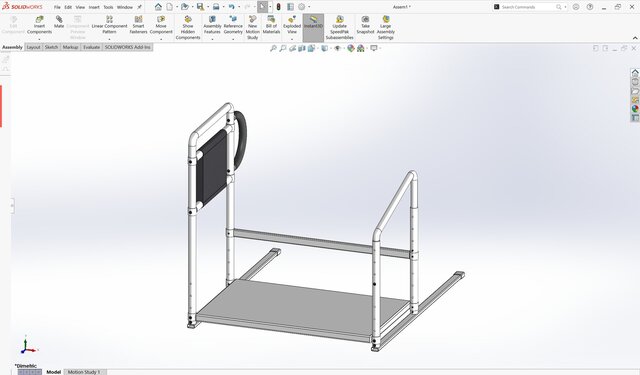Viewport: 640px width, 375px height.
Task: Click Edit Appearance color ball
Action: pos(351,49)
